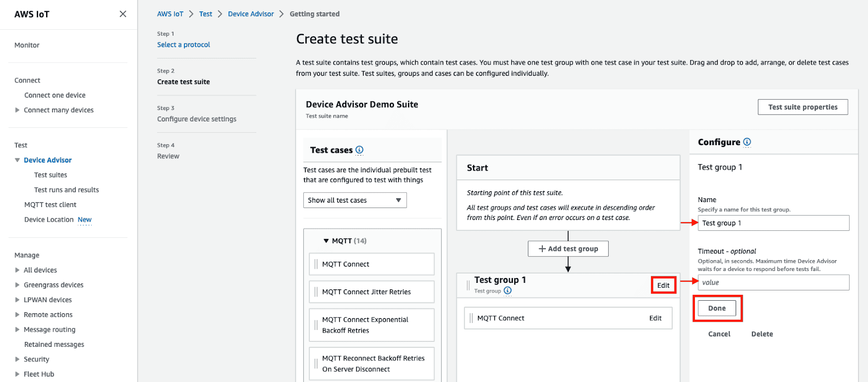Expand the All devices sidebar item
Viewport: 868px width, 382px height.
[18, 270]
